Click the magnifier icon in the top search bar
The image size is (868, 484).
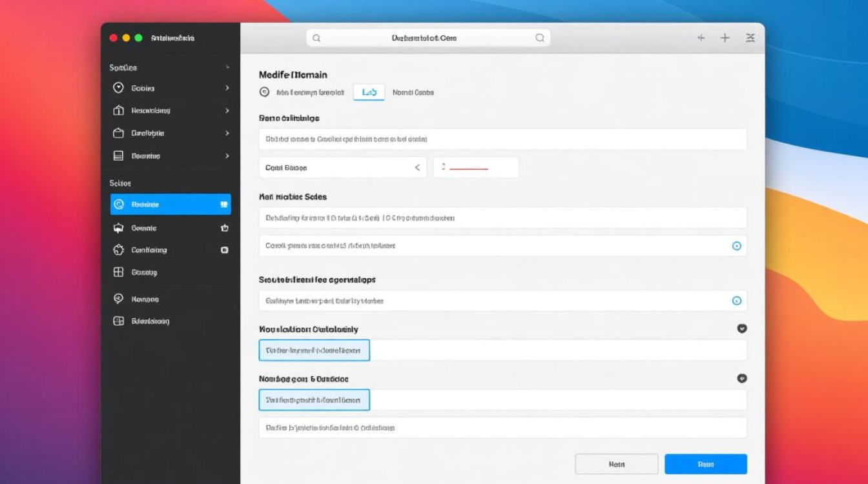tap(316, 38)
